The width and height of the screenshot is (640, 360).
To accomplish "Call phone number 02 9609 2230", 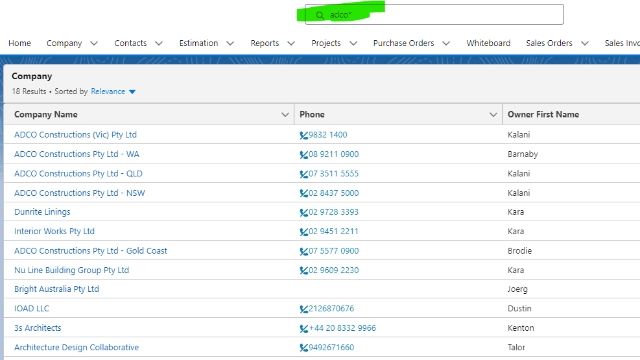I will click(x=333, y=270).
